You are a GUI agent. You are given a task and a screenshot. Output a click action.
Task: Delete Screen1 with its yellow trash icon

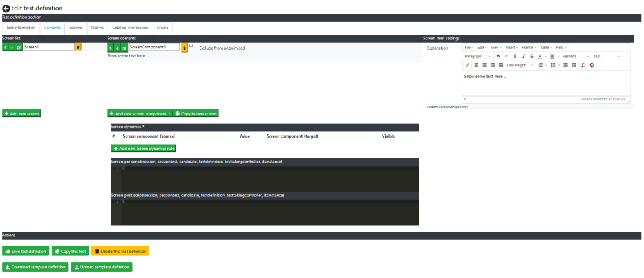(x=78, y=47)
